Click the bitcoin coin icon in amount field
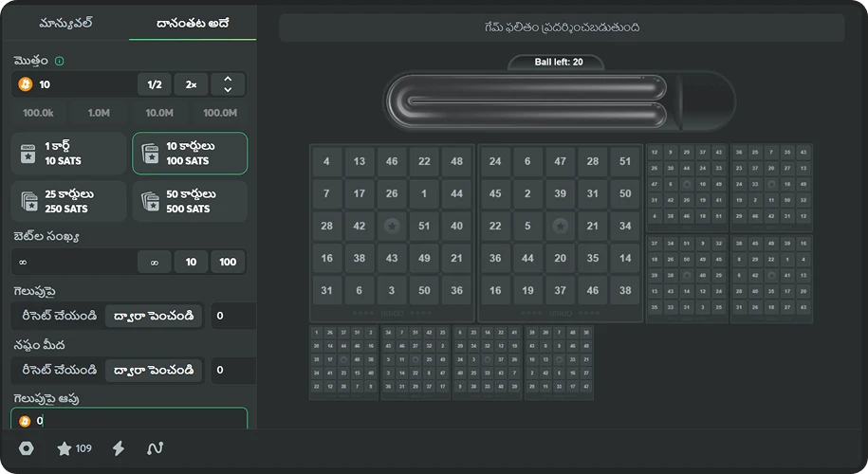 click(x=26, y=84)
